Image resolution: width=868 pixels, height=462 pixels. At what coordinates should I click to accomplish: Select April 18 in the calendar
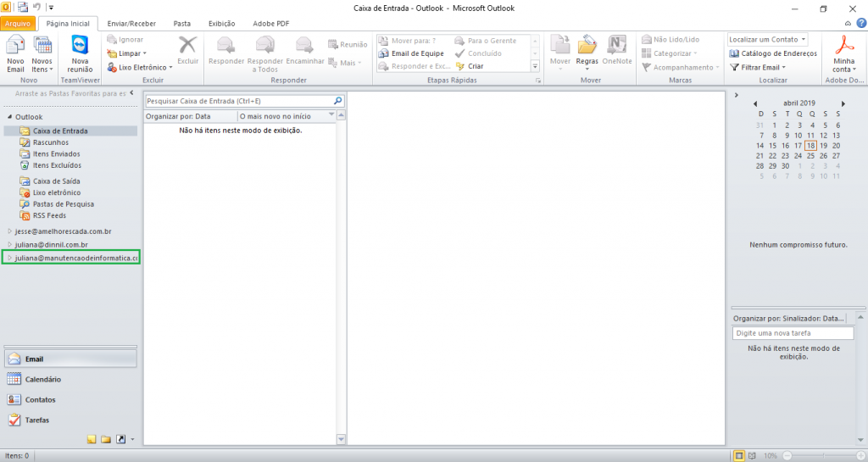click(810, 146)
